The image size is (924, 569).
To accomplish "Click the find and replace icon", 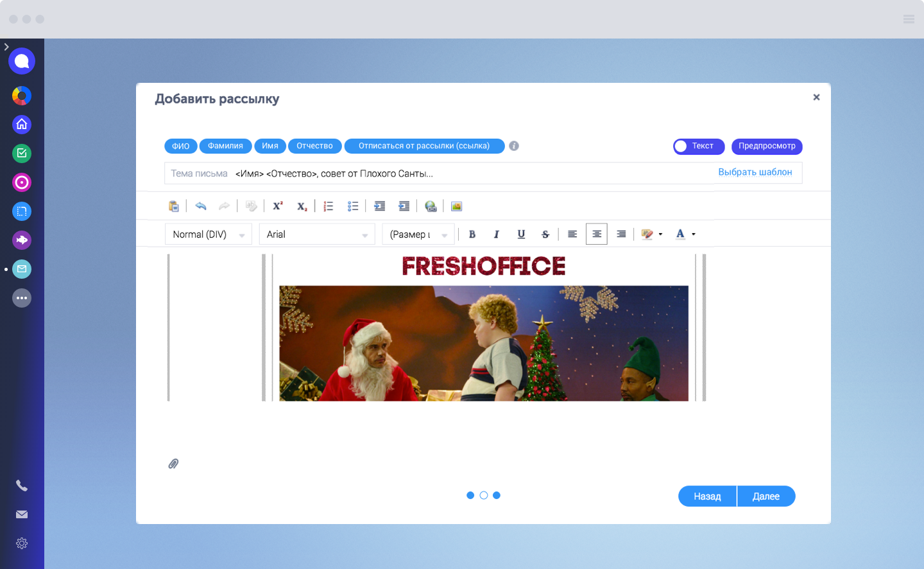I will (251, 206).
